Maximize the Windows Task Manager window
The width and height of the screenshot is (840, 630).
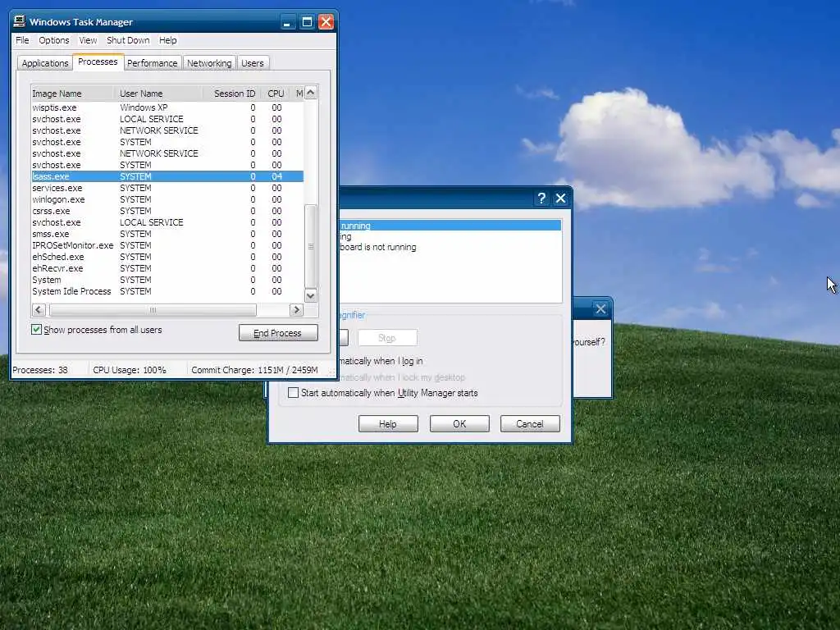307,22
